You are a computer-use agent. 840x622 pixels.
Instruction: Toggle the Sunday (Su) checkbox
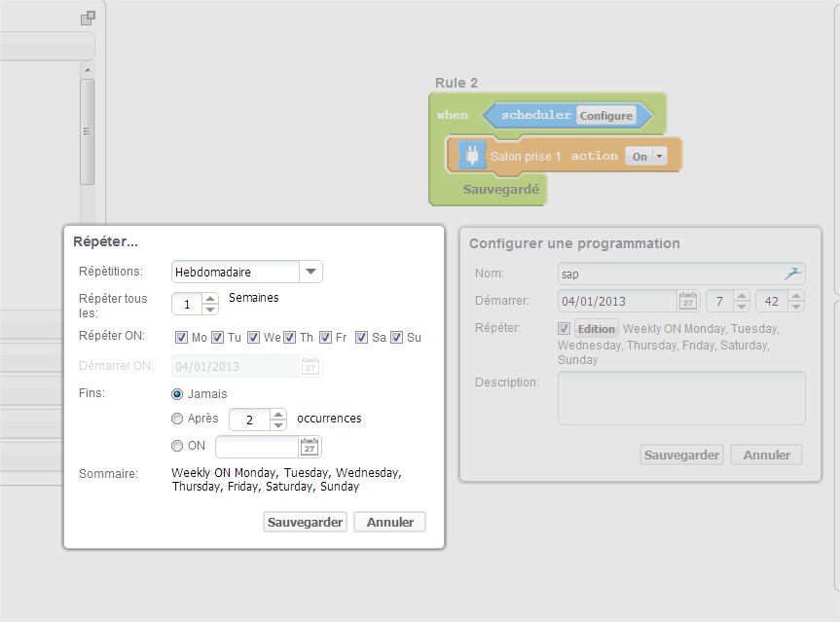coord(397,338)
